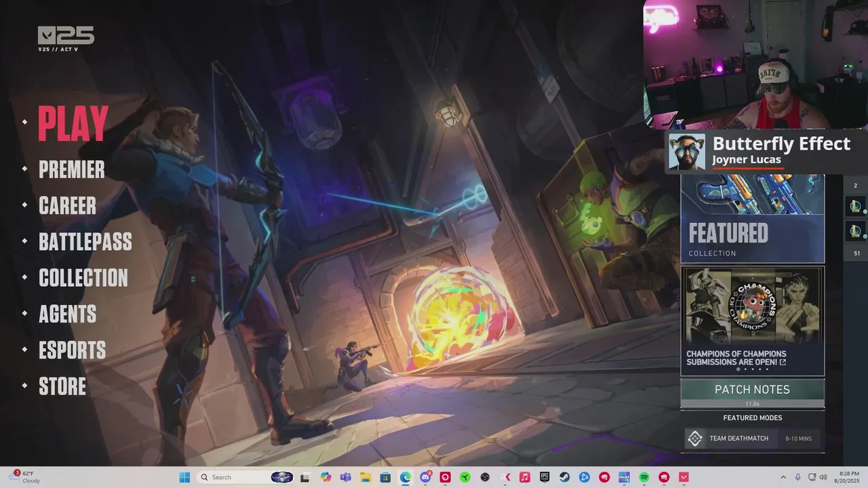This screenshot has height=488, width=868.
Task: Click the V25 Act V logo
Action: [66, 39]
